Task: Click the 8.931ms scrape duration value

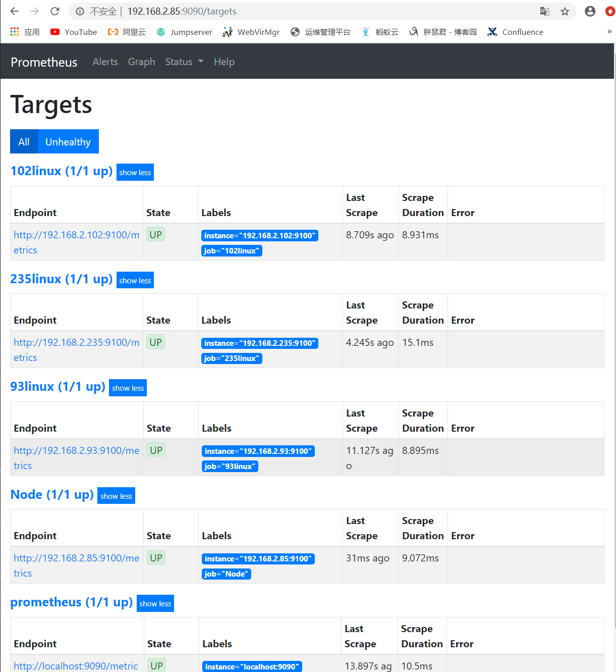Action: coord(420,235)
